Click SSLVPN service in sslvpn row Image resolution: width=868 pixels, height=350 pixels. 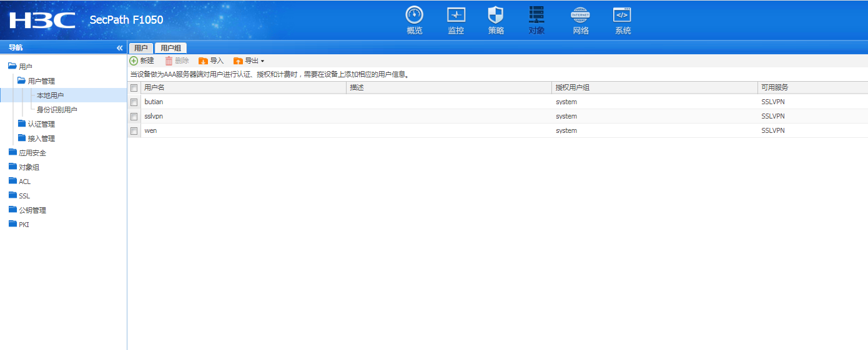point(773,117)
